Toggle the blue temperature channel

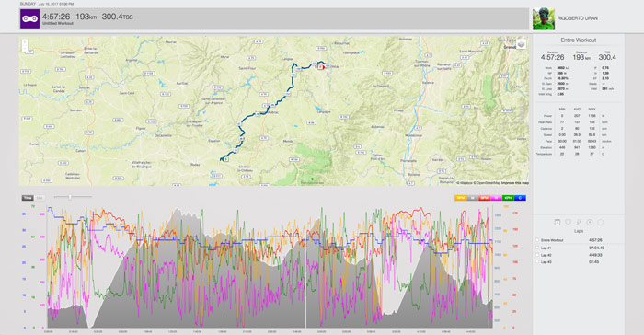520,198
